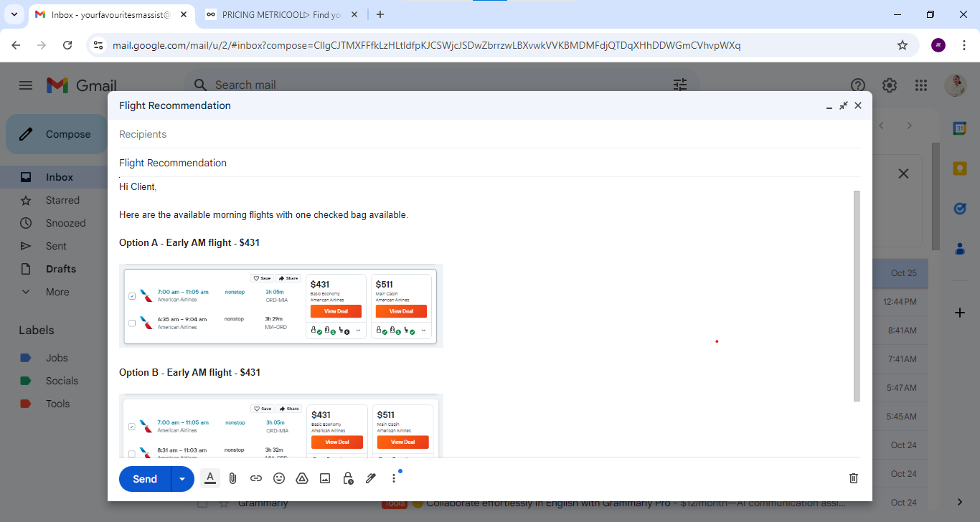Click the insert photo icon
This screenshot has height=522, width=980.
pos(325,478)
